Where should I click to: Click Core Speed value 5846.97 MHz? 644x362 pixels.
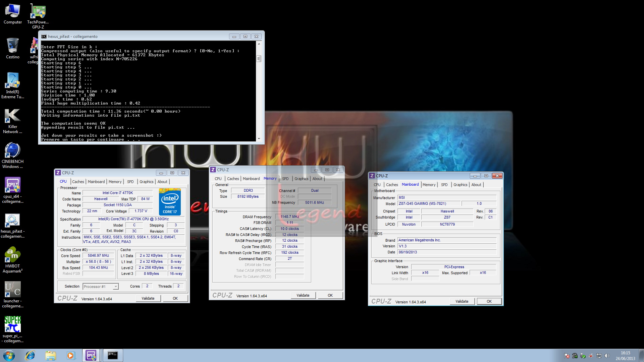(x=99, y=256)
